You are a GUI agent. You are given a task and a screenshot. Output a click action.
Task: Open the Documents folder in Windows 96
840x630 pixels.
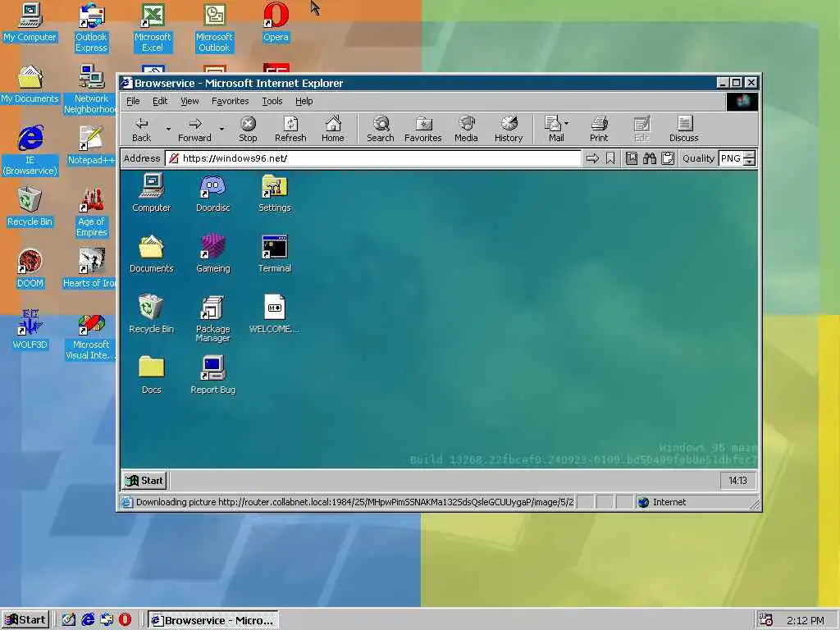(151, 254)
